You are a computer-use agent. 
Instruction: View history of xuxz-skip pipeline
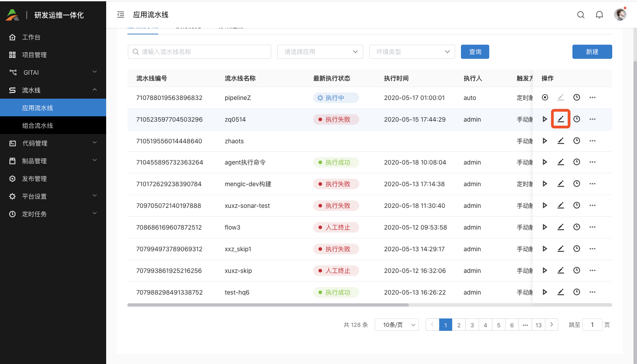pos(577,270)
